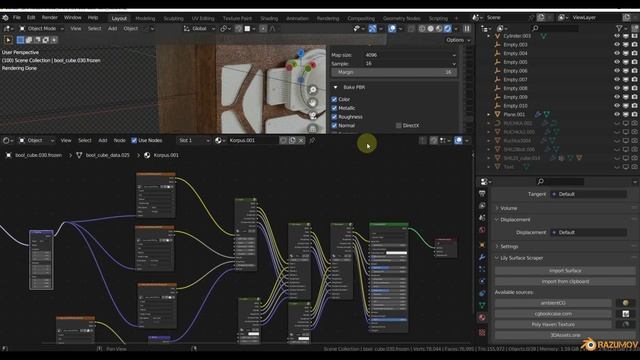The height and width of the screenshot is (360, 640).
Task: Click the viewport pan hand gizmo
Action: 313,103
